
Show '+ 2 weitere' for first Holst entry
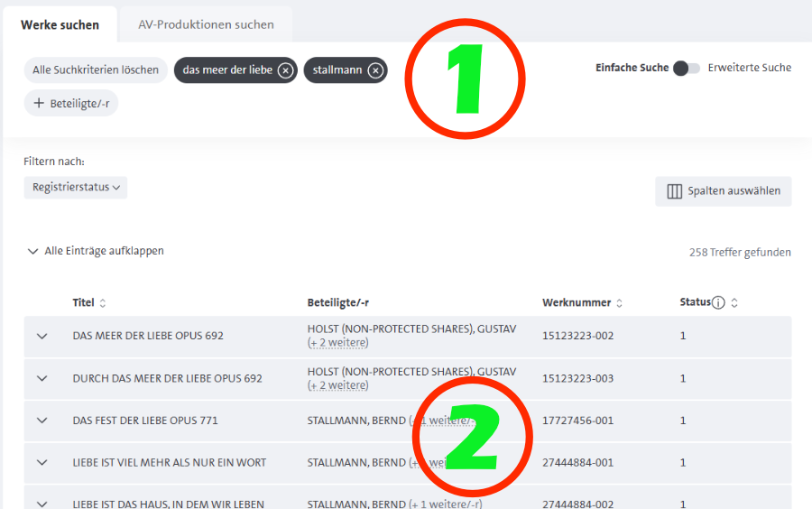pos(338,343)
